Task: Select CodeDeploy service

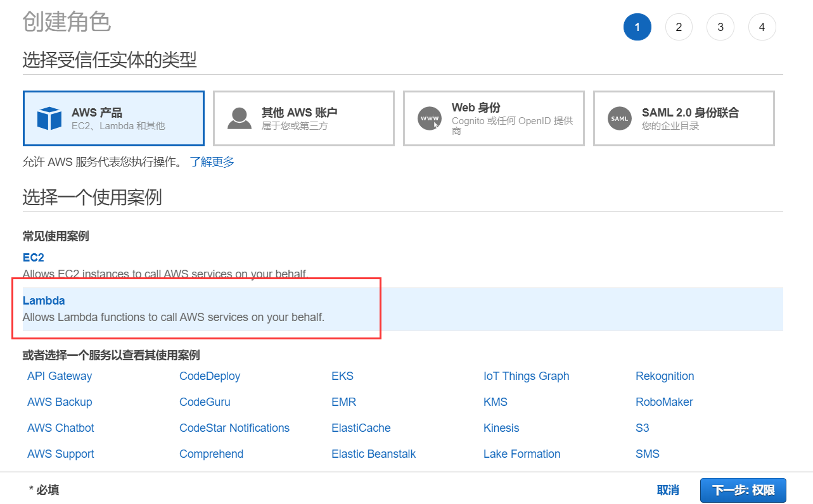Action: coord(210,376)
